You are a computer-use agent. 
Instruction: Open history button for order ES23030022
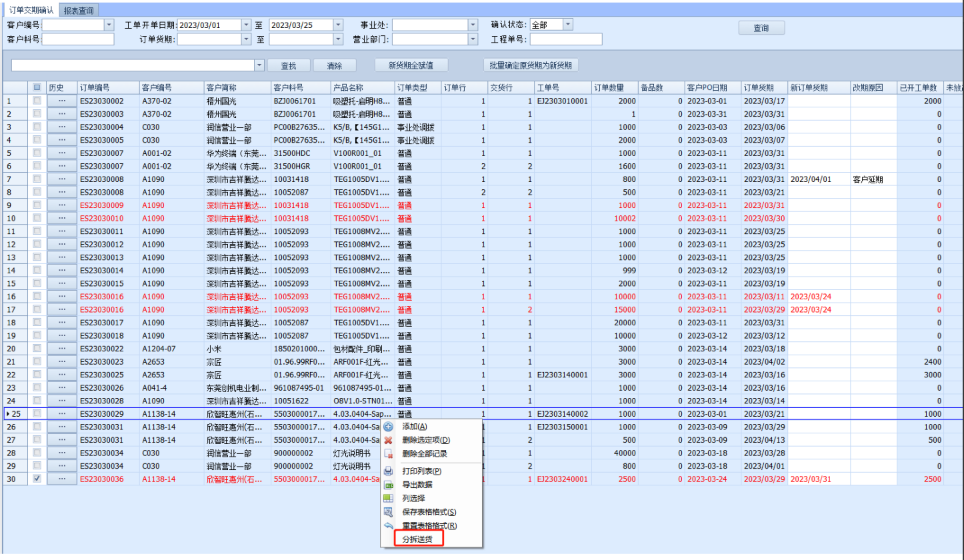[x=62, y=349]
